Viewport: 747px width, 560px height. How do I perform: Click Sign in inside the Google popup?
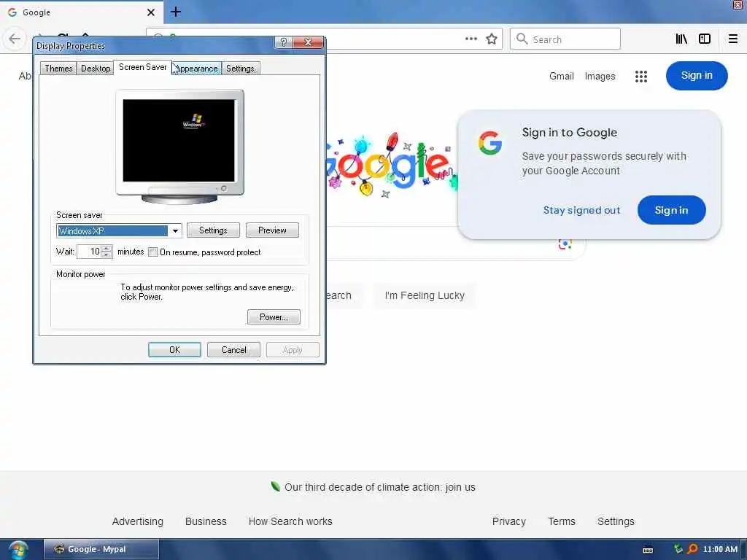pyautogui.click(x=671, y=210)
